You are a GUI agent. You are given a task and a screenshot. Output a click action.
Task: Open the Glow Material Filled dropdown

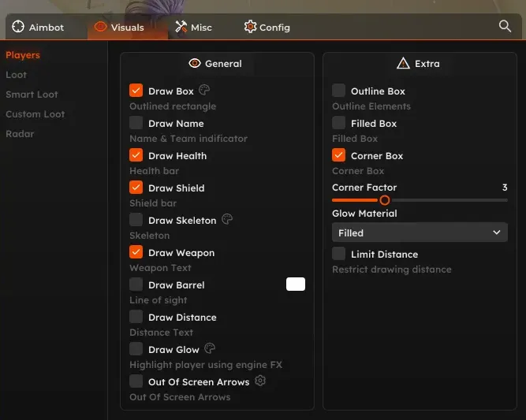click(420, 232)
